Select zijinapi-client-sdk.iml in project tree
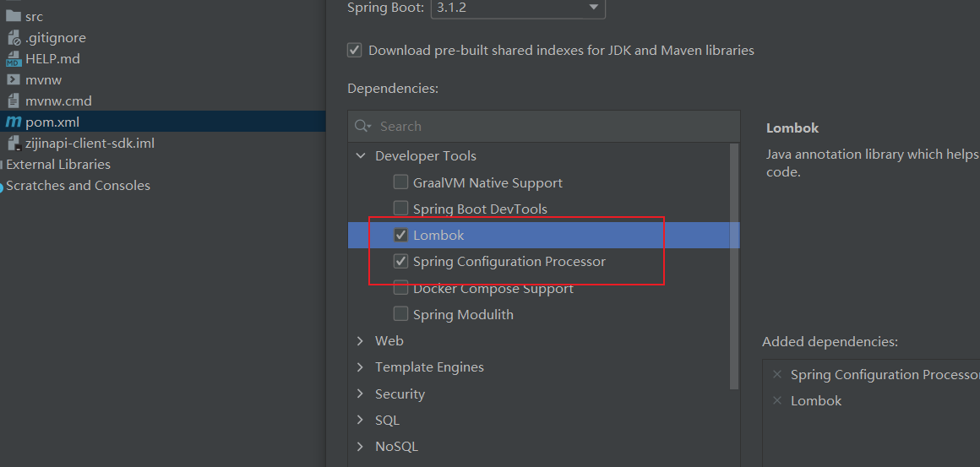980x467 pixels. [90, 143]
